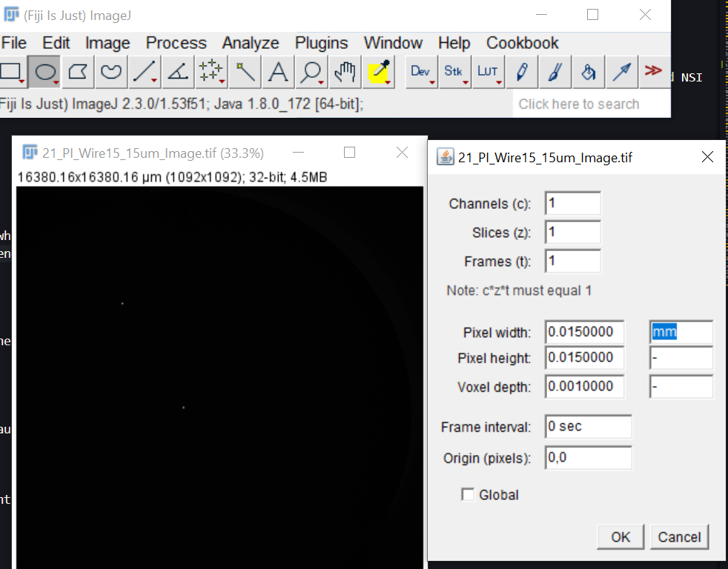Select the Color picker dropper tool

379,72
